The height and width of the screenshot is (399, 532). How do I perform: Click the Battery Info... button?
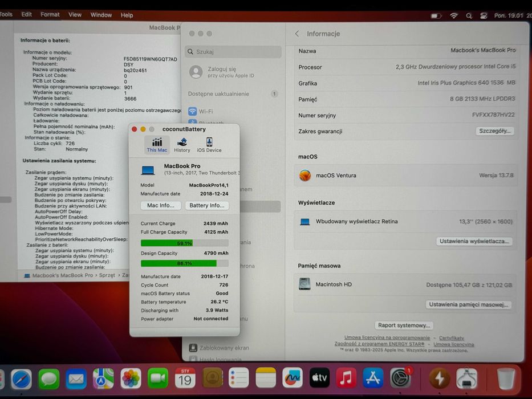[206, 205]
